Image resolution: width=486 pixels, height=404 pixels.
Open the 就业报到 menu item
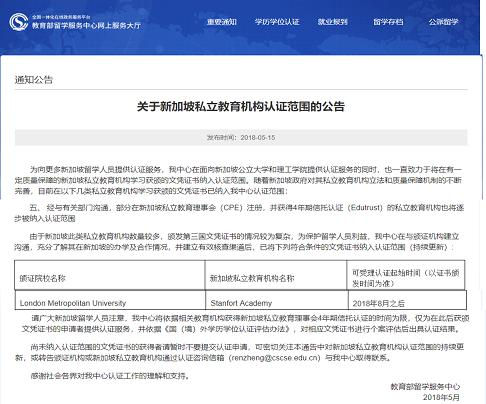(x=332, y=22)
